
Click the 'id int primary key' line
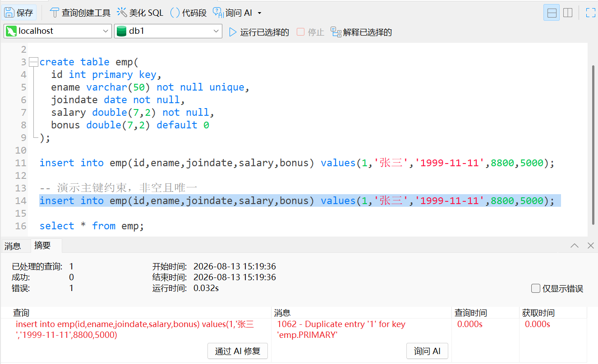tap(106, 75)
